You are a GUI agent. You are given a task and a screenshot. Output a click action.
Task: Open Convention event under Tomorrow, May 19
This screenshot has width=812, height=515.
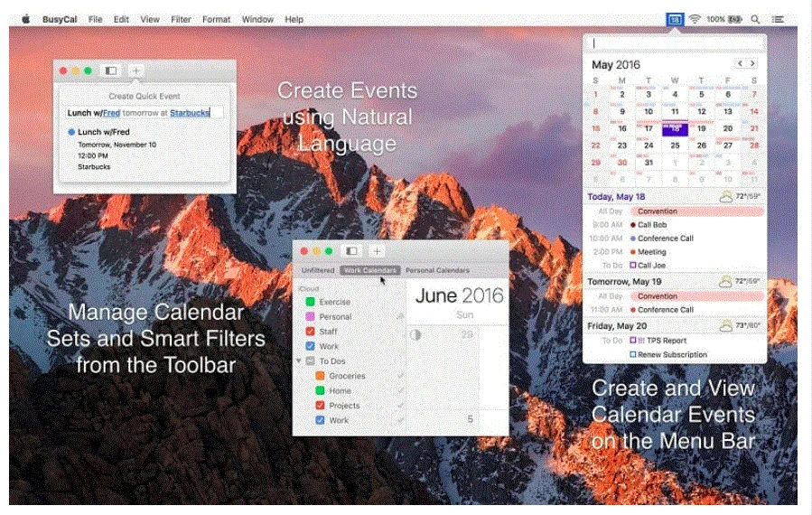[x=697, y=296]
